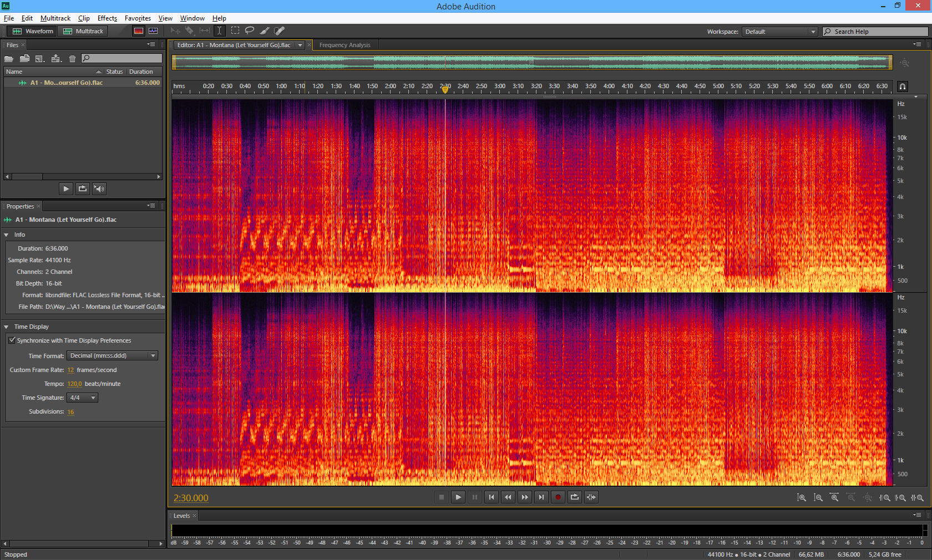The height and width of the screenshot is (560, 932).
Task: Click the Tempo value 120,0
Action: 74,384
